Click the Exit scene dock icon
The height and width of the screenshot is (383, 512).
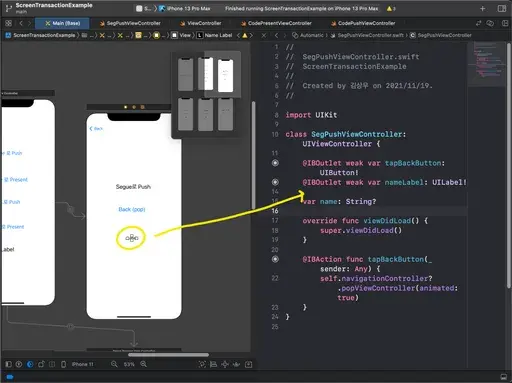[x=142, y=107]
